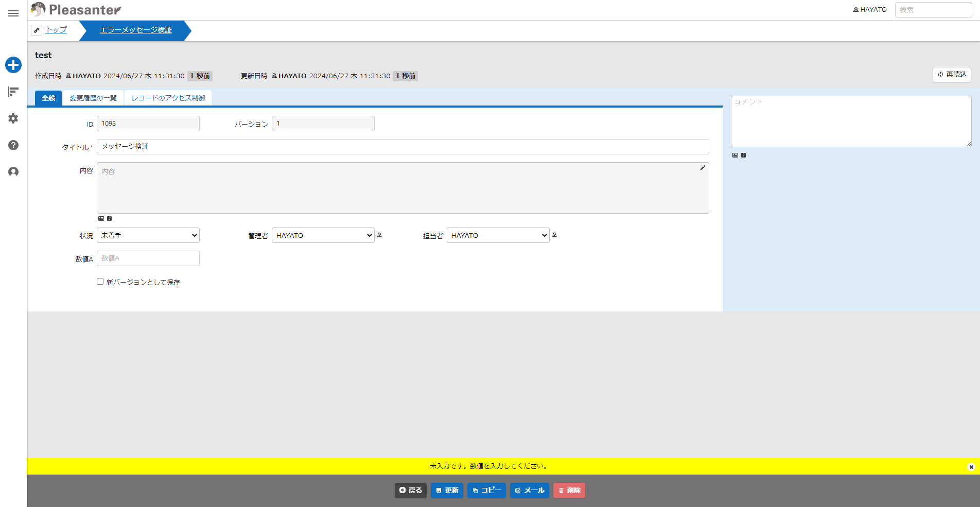980x507 pixels.
Task: Focus the タイトル input field
Action: click(x=403, y=147)
